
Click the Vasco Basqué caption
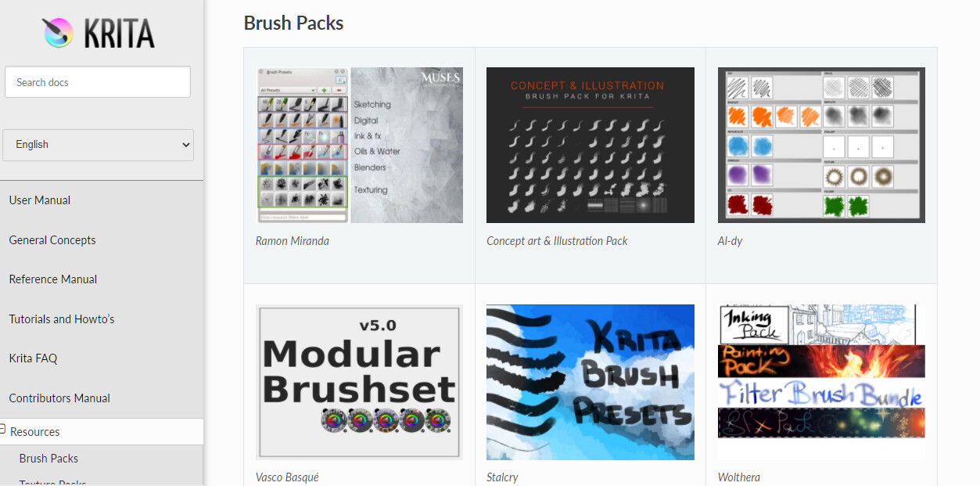click(x=287, y=477)
